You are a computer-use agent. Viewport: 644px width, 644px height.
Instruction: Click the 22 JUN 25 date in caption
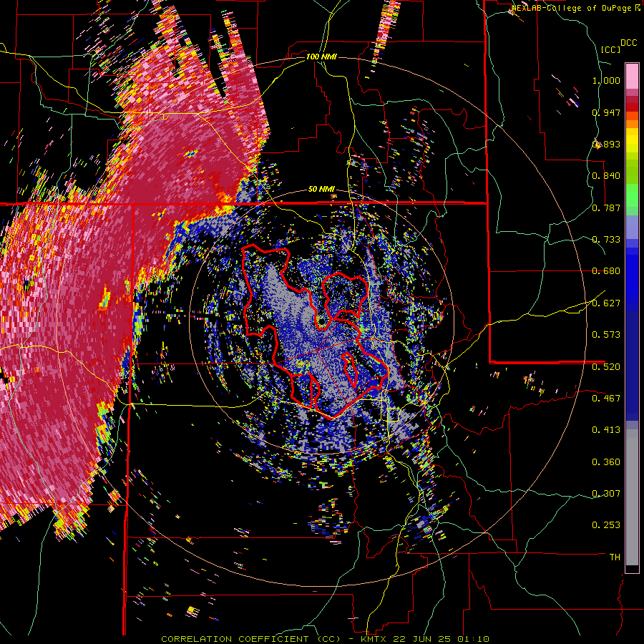coord(421,639)
